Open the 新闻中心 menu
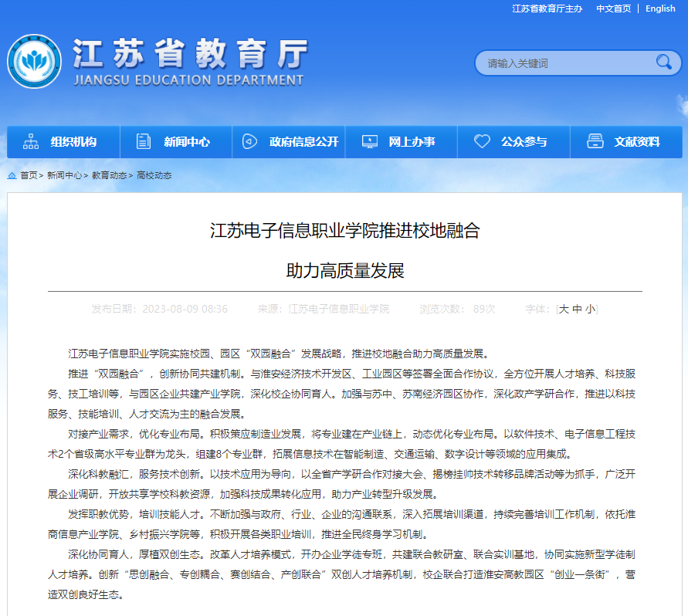Image resolution: width=688 pixels, height=616 pixels. click(176, 142)
